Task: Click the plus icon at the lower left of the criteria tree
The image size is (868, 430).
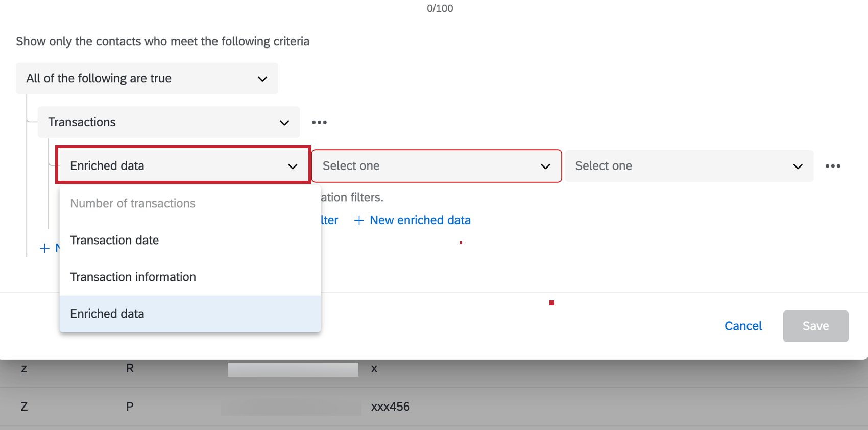Action: (x=45, y=248)
